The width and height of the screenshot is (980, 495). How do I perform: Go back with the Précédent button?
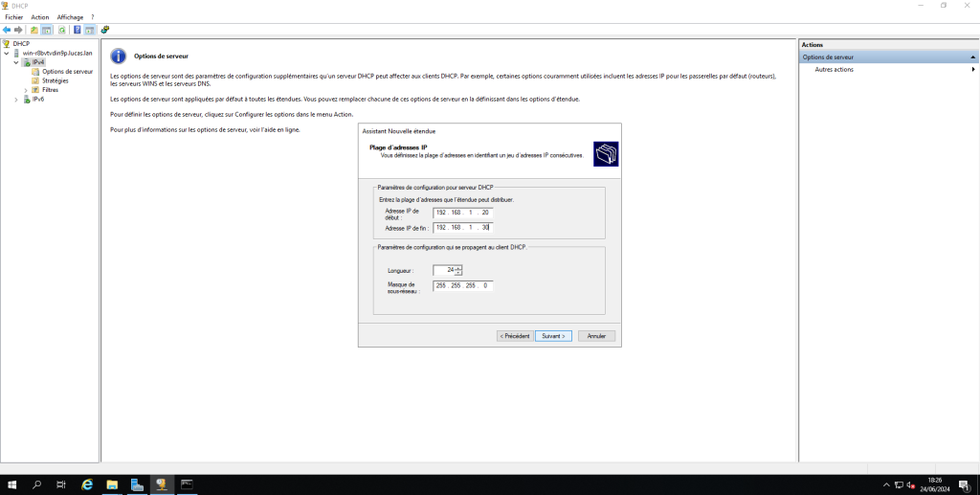(514, 336)
